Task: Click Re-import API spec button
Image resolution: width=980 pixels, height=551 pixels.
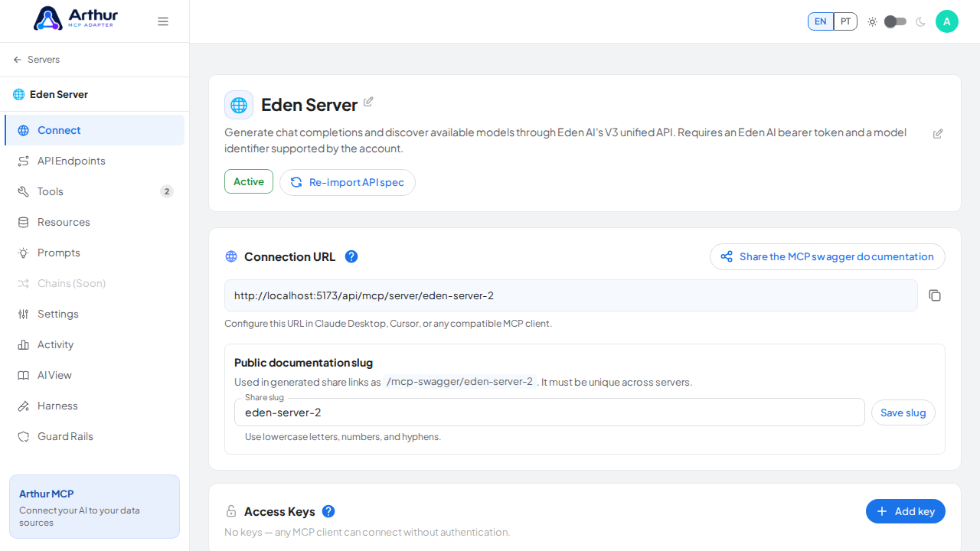Action: point(348,182)
